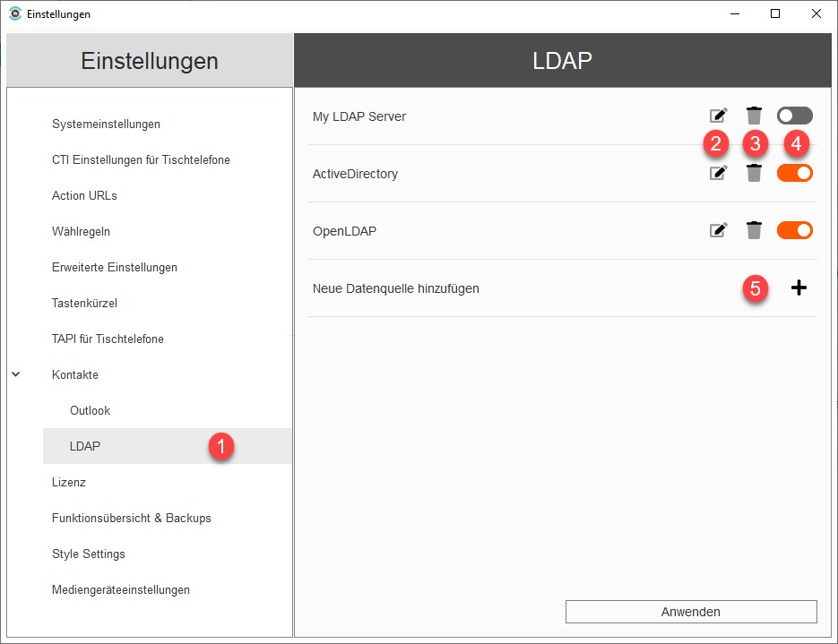Open Erweiterte Einstellungen
Screen dimensions: 838x644
(115, 267)
